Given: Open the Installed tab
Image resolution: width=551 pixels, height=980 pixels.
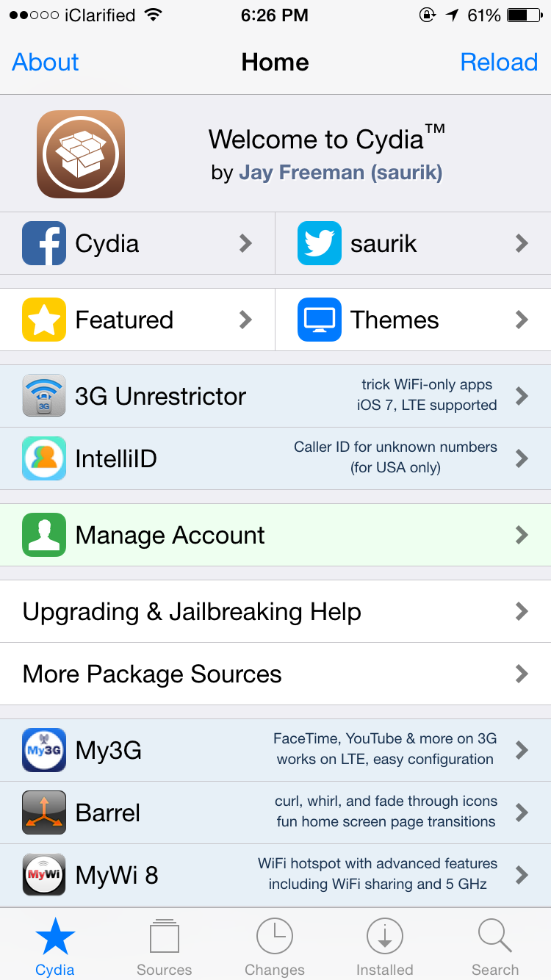Looking at the screenshot, I should tap(385, 948).
